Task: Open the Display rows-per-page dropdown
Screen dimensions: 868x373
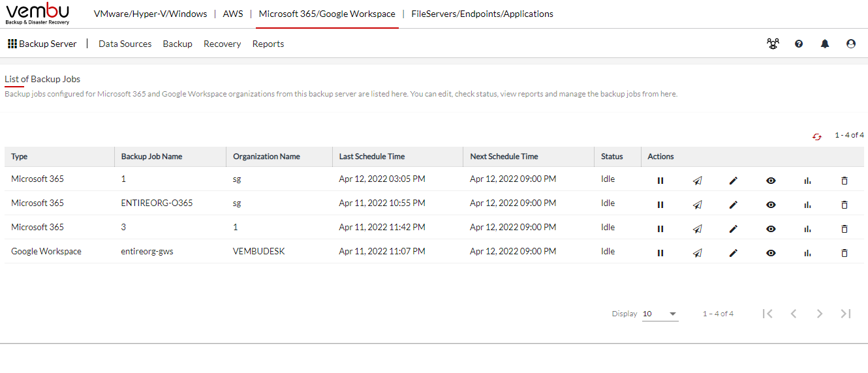Action: 660,314
